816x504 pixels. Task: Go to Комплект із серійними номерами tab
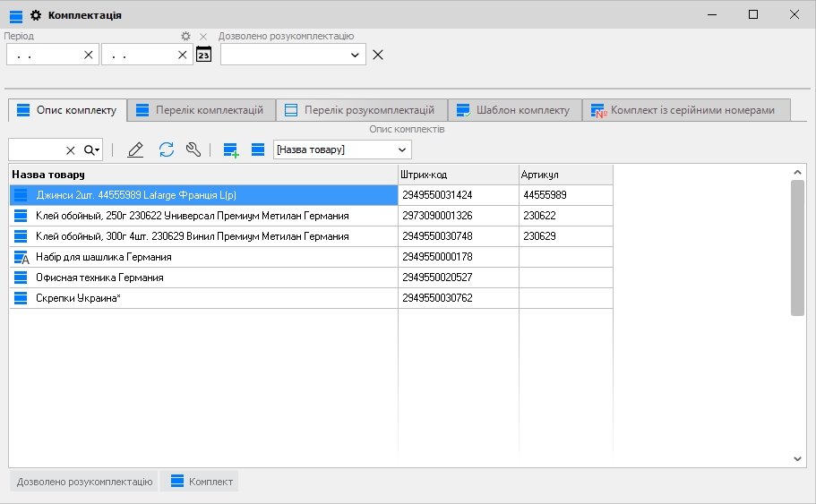(x=686, y=110)
